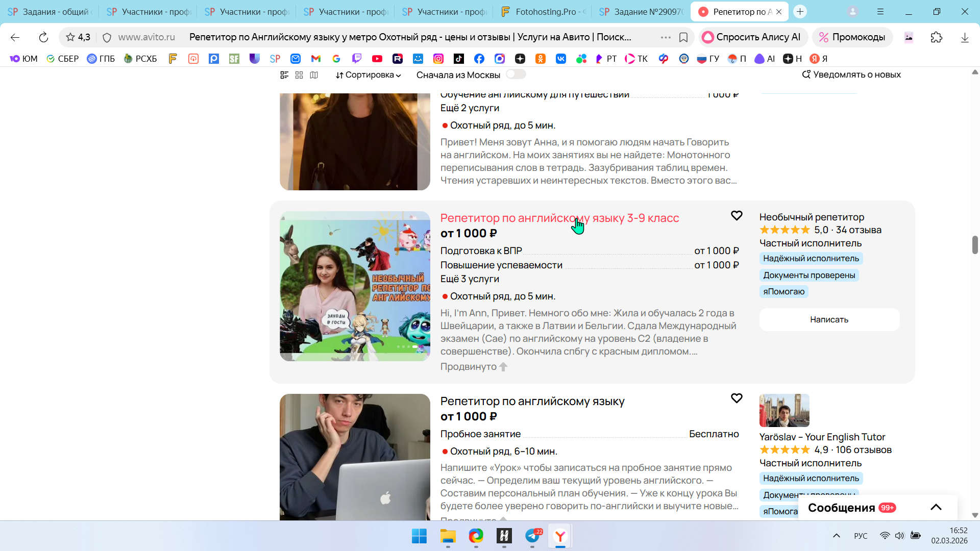Toggle Сначала из Москвы switch
Image resolution: width=980 pixels, height=551 pixels.
(x=516, y=74)
